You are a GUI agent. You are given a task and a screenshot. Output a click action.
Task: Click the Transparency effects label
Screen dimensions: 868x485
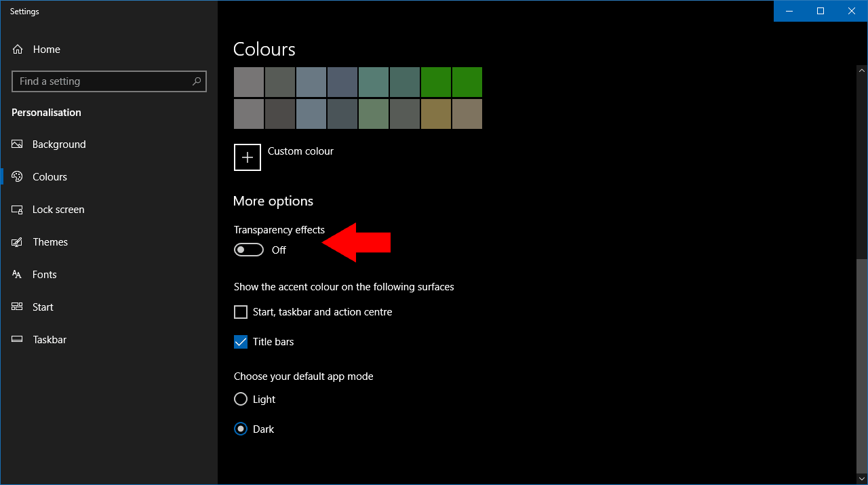point(279,230)
